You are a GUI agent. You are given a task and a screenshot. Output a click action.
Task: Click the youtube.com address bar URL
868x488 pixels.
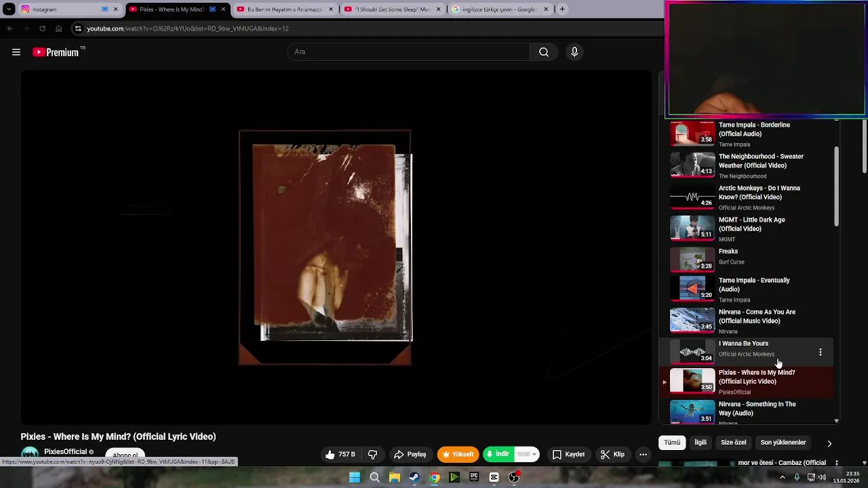188,28
